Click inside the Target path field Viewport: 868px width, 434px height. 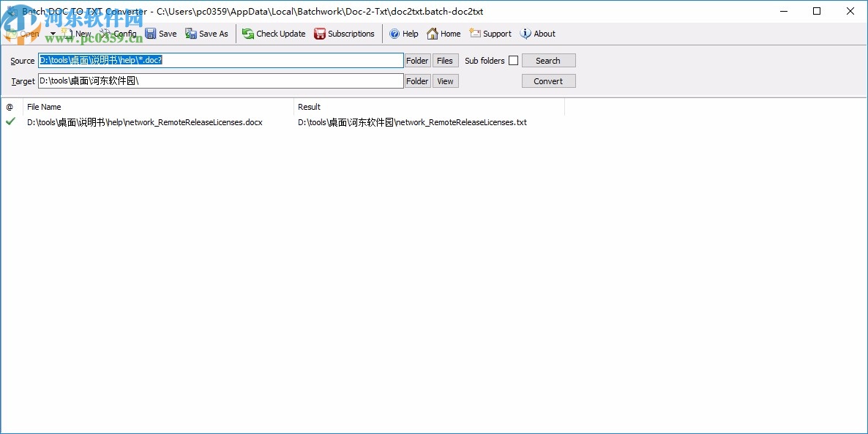pos(220,81)
